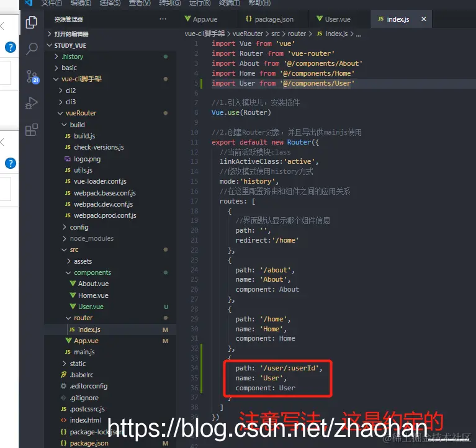Click the braces icon beside package.json in tree
476x448 pixels.
(63, 443)
